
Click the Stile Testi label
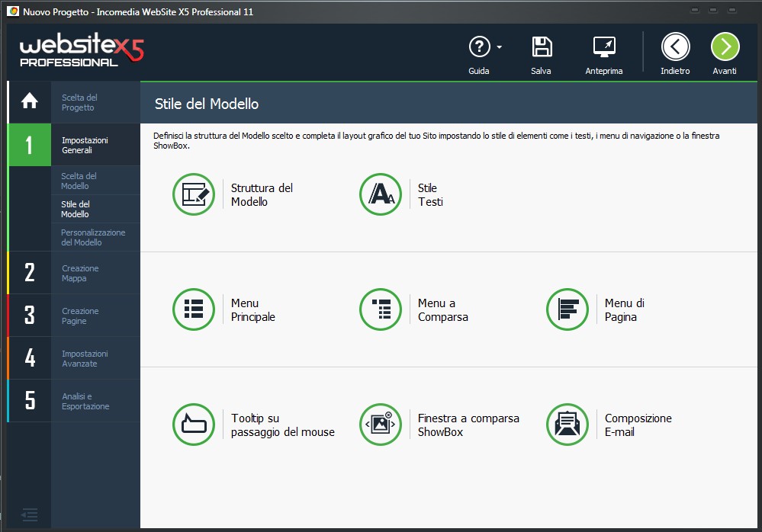pos(430,194)
